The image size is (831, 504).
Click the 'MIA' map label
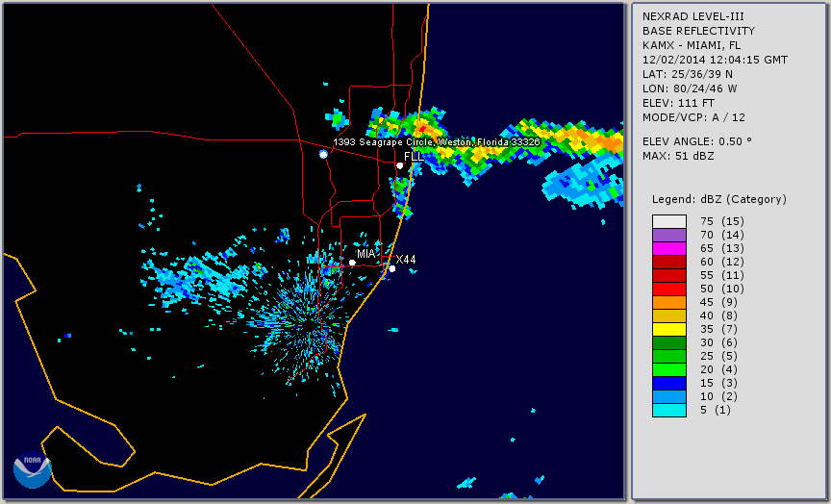(365, 254)
